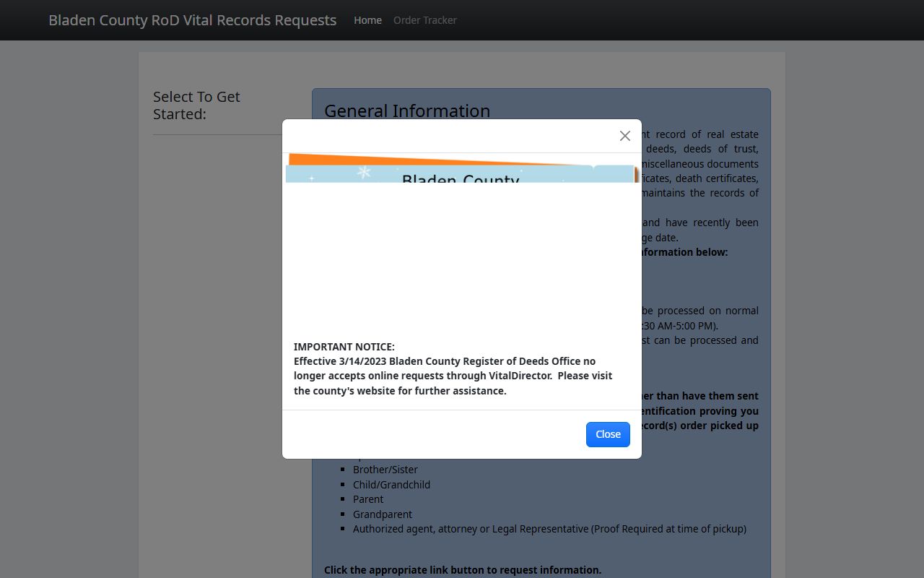Select the Parent list item
Screen dimensions: 924x578
click(x=368, y=499)
